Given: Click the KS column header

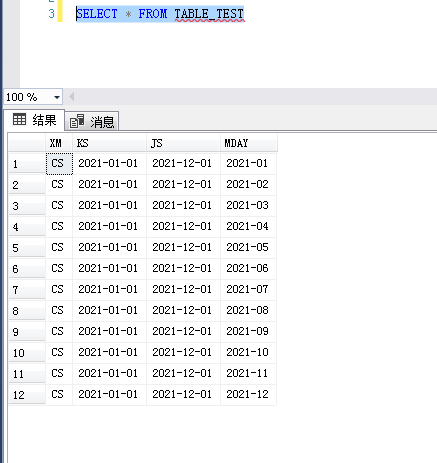Looking at the screenshot, I should (x=109, y=143).
